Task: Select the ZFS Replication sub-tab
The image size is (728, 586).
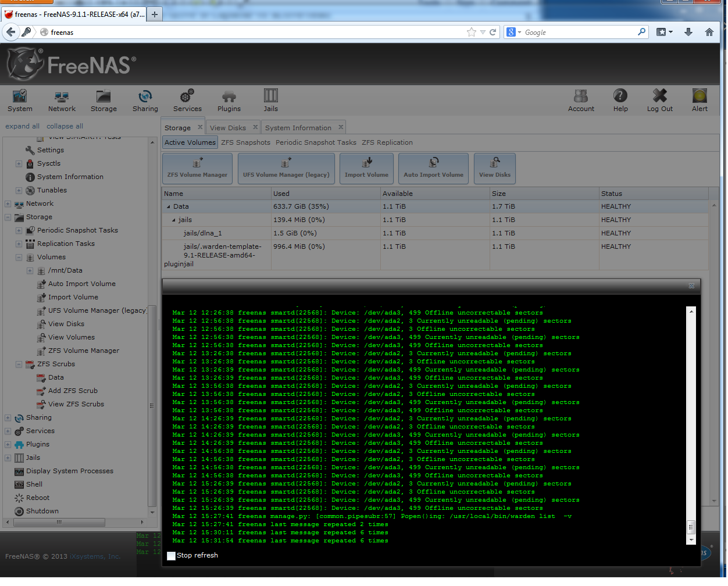Action: pos(387,142)
